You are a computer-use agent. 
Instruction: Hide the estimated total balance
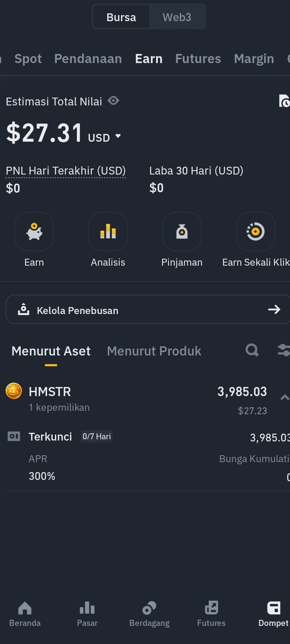point(114,101)
